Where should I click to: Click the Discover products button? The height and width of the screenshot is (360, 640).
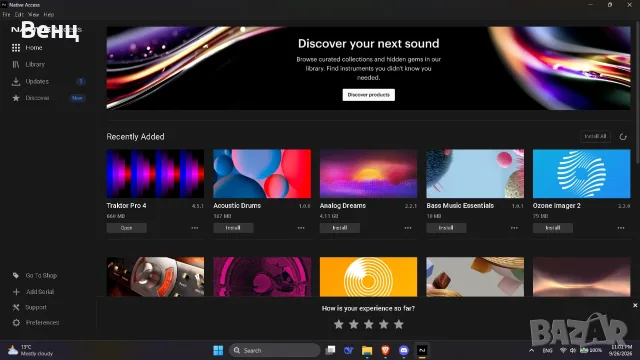click(369, 95)
